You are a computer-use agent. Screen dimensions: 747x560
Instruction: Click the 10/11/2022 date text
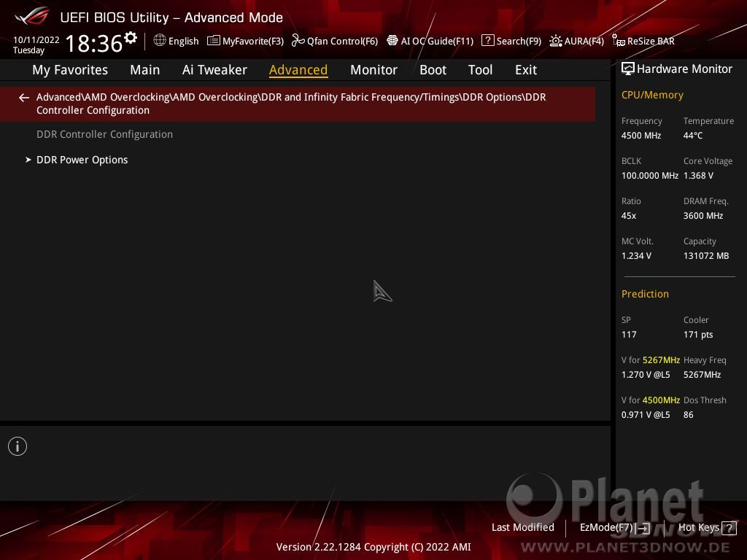click(36, 40)
